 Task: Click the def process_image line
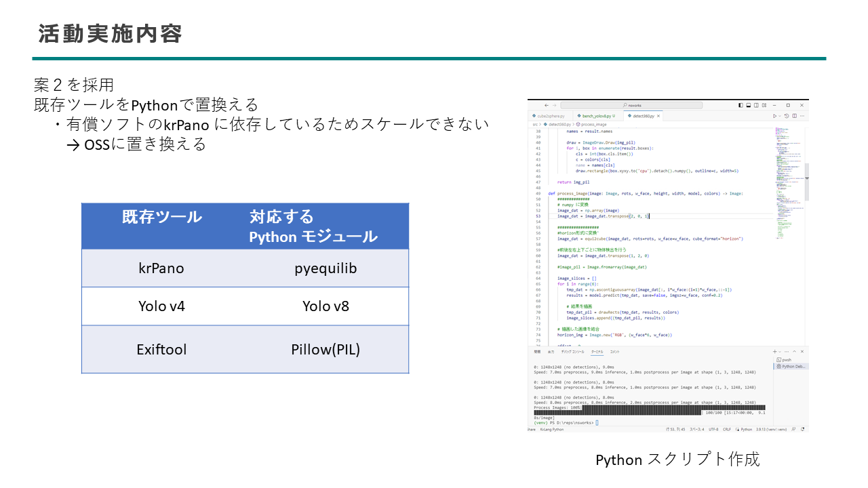tap(646, 193)
